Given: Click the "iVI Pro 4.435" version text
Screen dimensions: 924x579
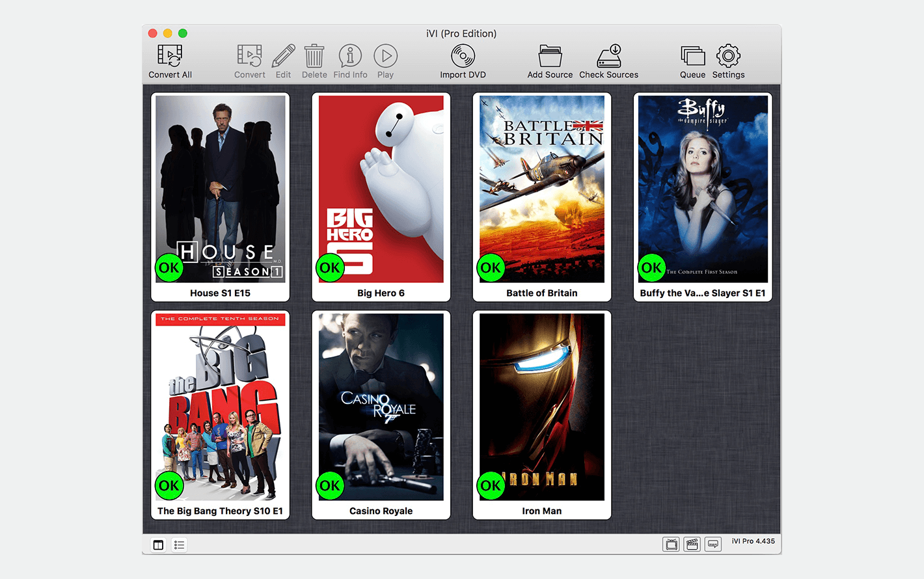Looking at the screenshot, I should coord(754,541).
